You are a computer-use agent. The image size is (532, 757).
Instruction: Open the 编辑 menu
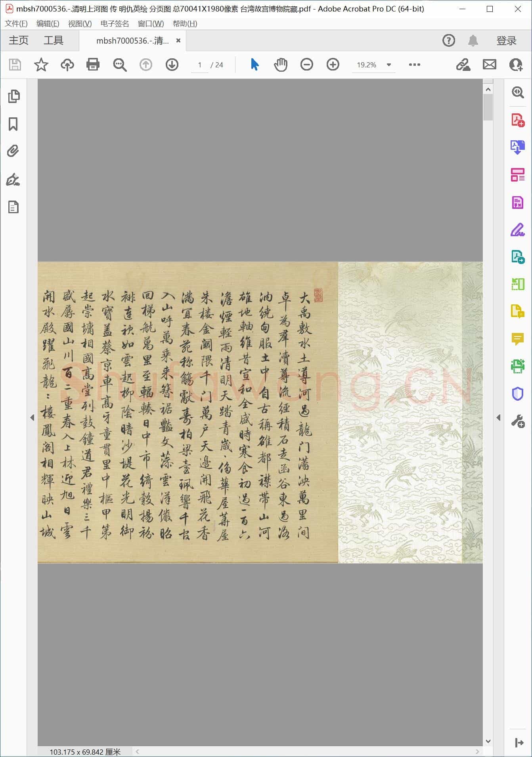pyautogui.click(x=48, y=23)
